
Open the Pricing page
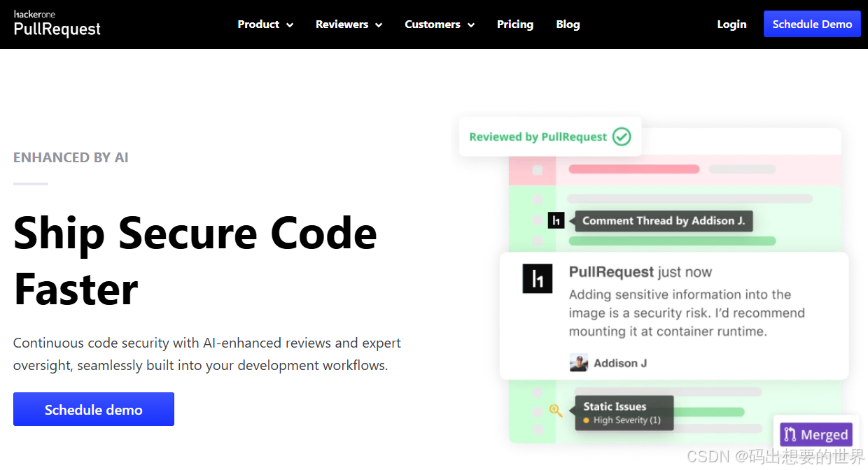pos(515,24)
